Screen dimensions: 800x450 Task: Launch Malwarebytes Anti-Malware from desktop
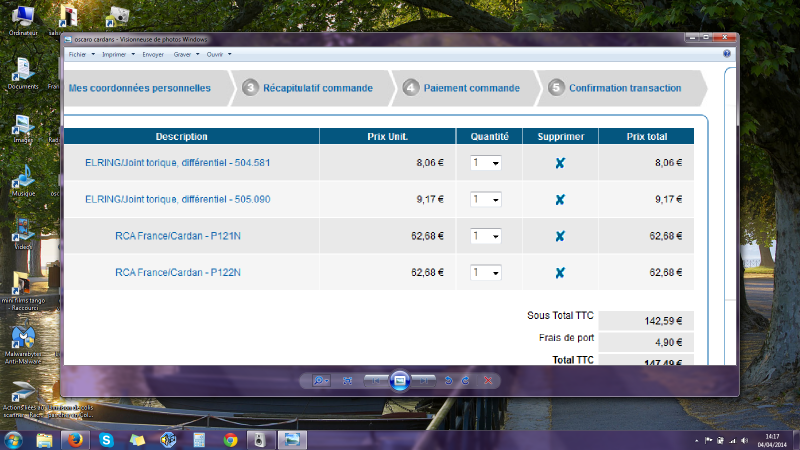click(x=23, y=343)
